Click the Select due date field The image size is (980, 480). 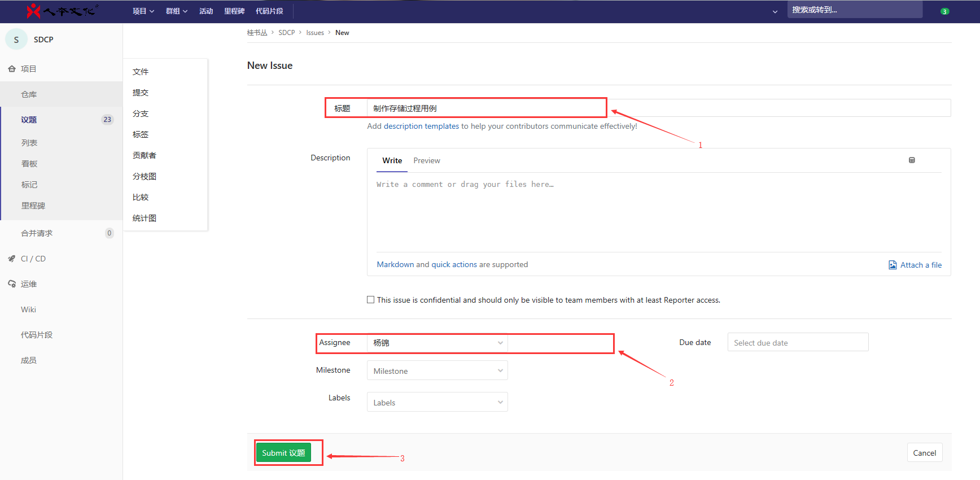point(797,343)
